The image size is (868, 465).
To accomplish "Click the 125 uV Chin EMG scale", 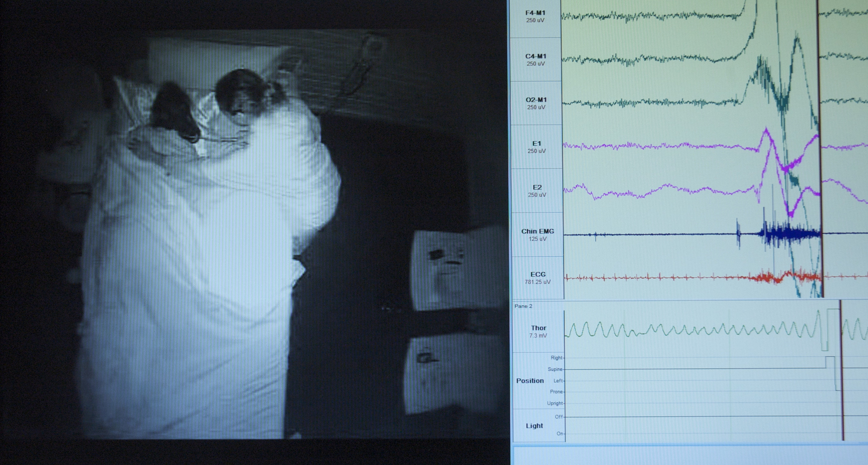I will tap(537, 239).
